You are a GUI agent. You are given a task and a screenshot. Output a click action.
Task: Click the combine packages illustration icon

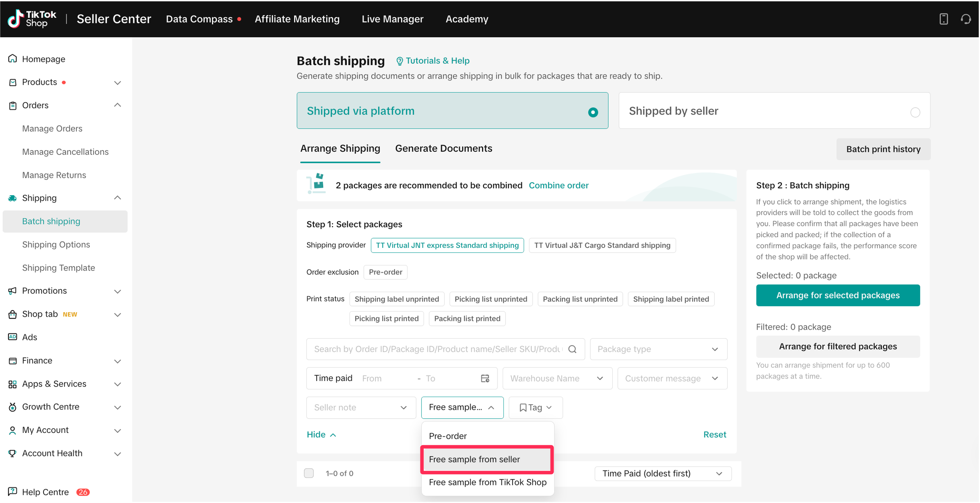[x=316, y=184]
